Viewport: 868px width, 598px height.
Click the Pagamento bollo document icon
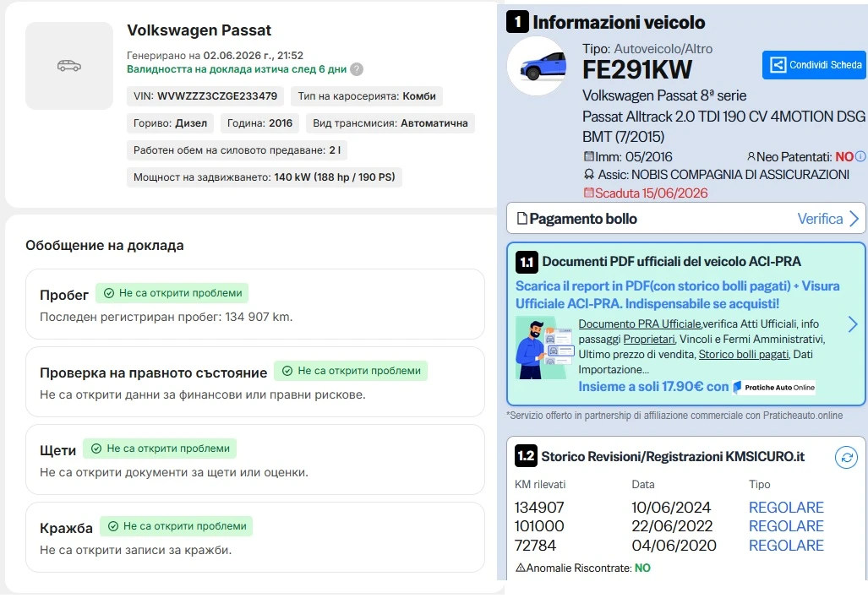click(522, 219)
